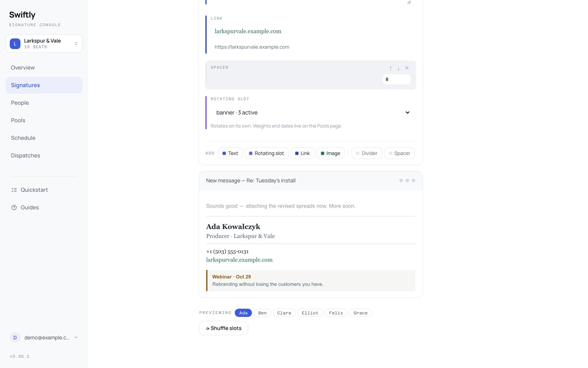588x368 pixels.
Task: Click the Quickstart checklist icon
Action: point(14,190)
